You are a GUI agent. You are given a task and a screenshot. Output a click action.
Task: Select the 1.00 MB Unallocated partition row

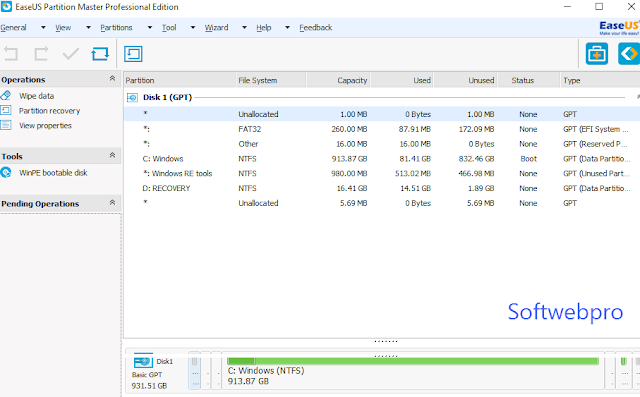[x=382, y=114]
